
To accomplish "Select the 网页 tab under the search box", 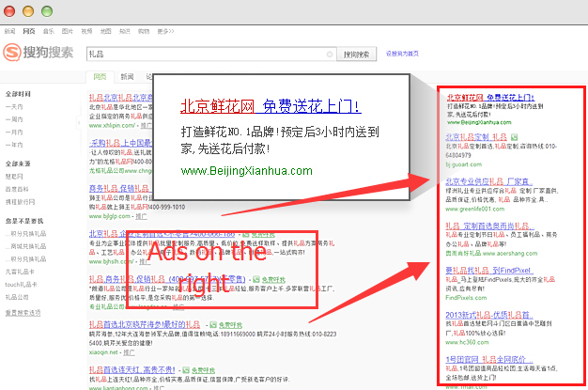I will pos(99,77).
